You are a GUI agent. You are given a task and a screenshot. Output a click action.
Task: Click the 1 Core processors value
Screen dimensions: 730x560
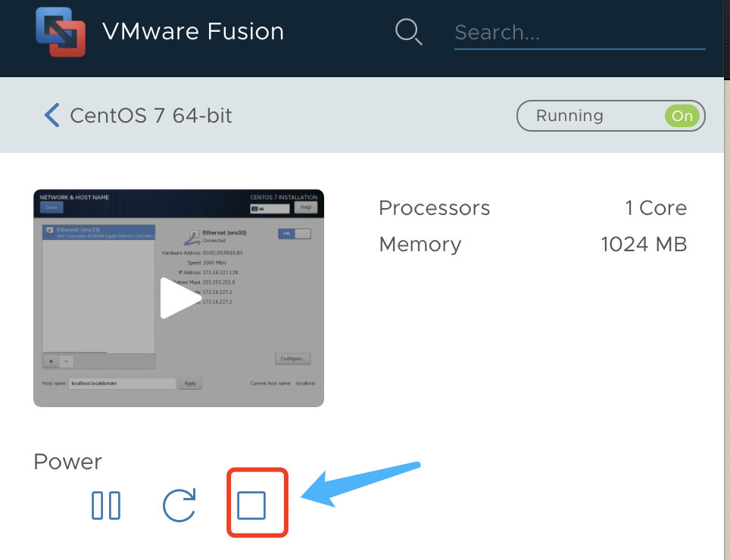coord(656,208)
